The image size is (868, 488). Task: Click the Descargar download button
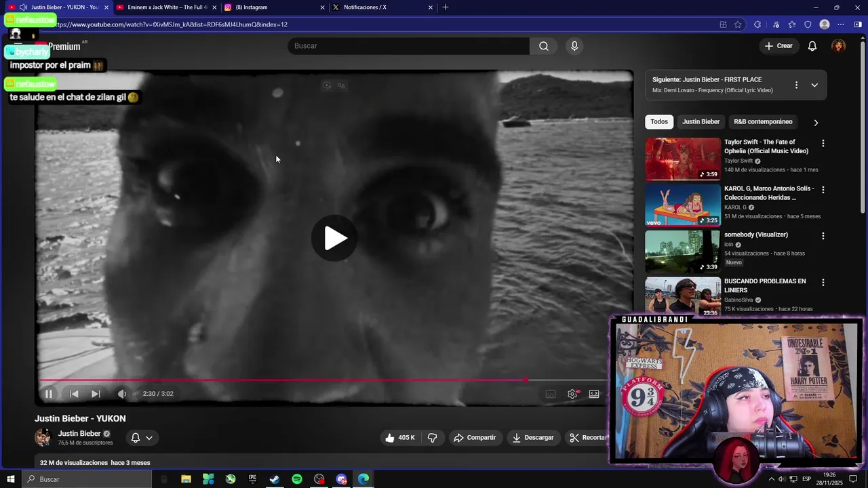(x=533, y=438)
